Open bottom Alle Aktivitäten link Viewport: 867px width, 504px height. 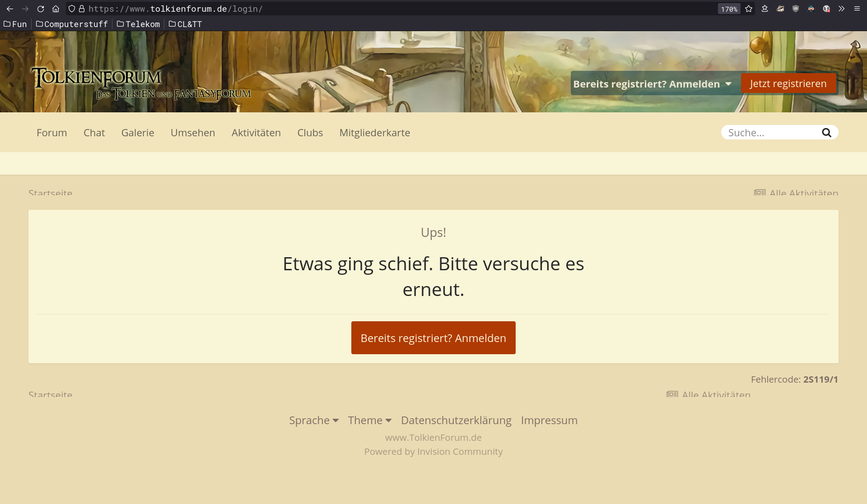pyautogui.click(x=716, y=395)
